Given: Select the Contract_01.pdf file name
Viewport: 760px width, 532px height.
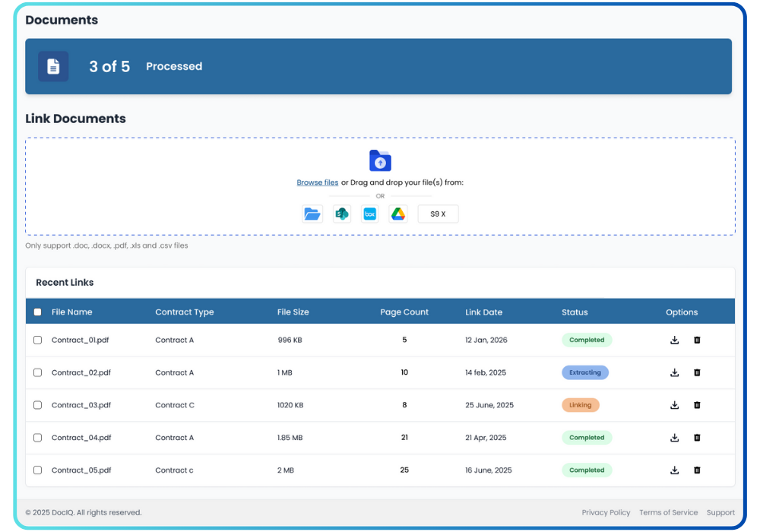Looking at the screenshot, I should point(80,340).
